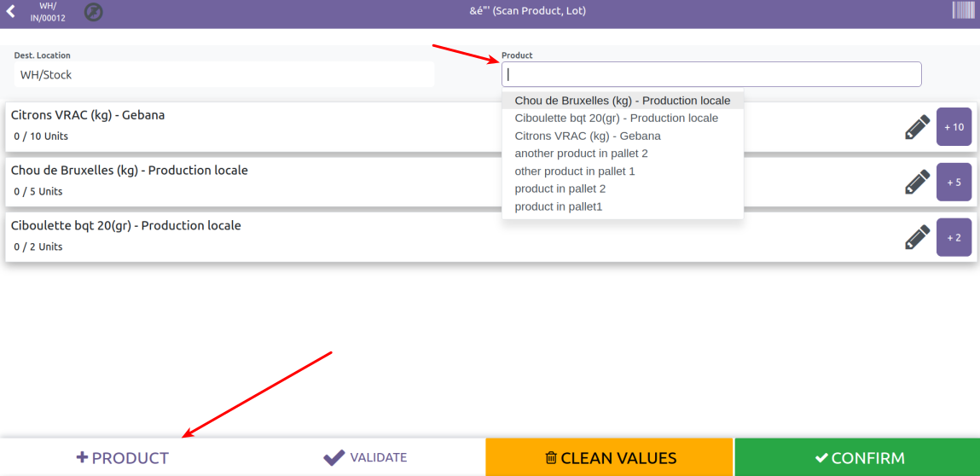The height and width of the screenshot is (476, 980).
Task: Select Ciboulette bqt 20(gr) dropdown option
Action: click(x=616, y=118)
